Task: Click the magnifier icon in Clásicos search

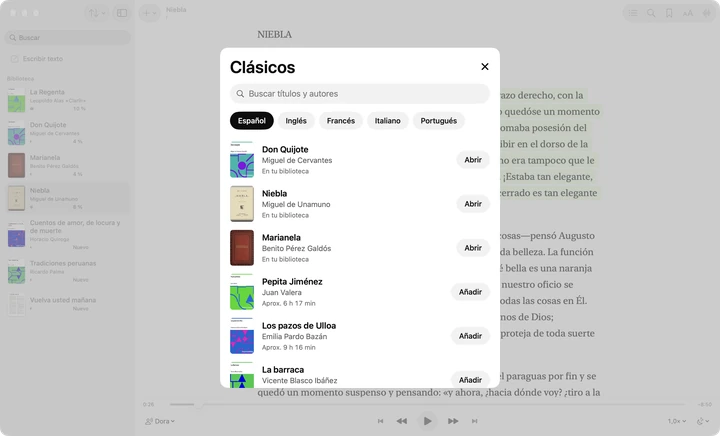Action: pyautogui.click(x=240, y=94)
